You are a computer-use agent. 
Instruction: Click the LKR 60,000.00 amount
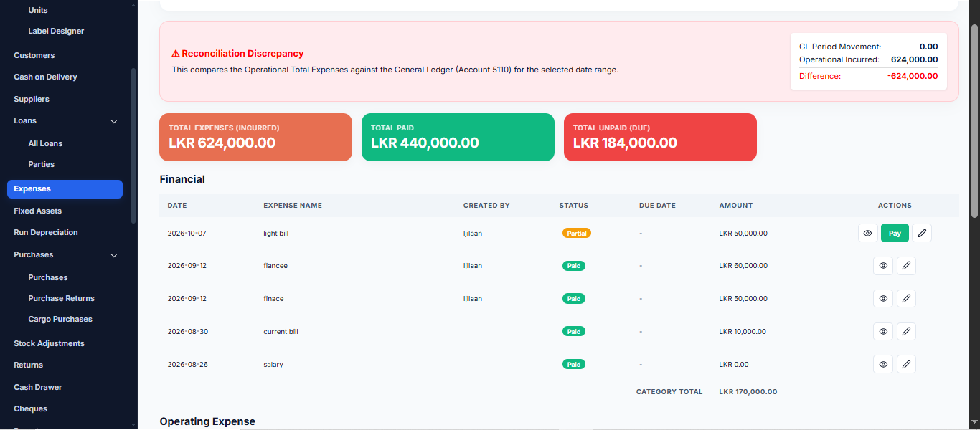point(743,266)
